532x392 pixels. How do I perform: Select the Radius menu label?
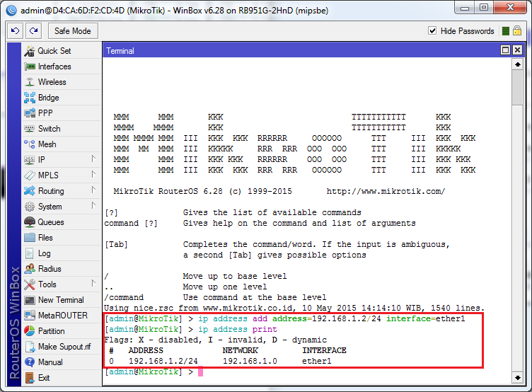click(50, 269)
